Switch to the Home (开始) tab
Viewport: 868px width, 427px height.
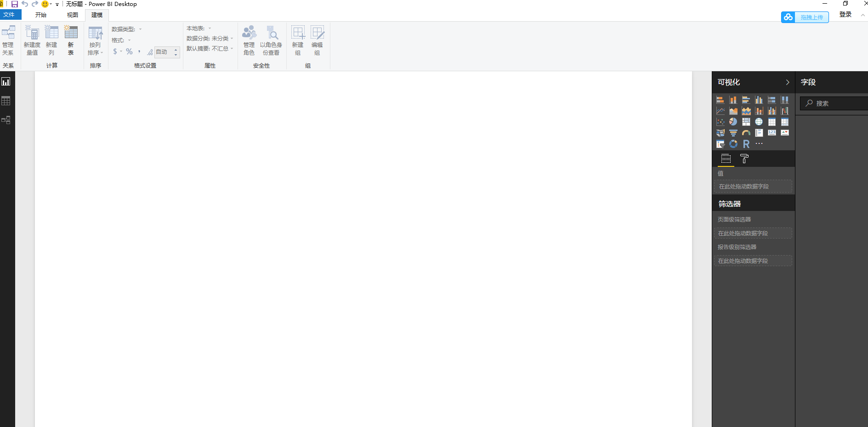(41, 15)
